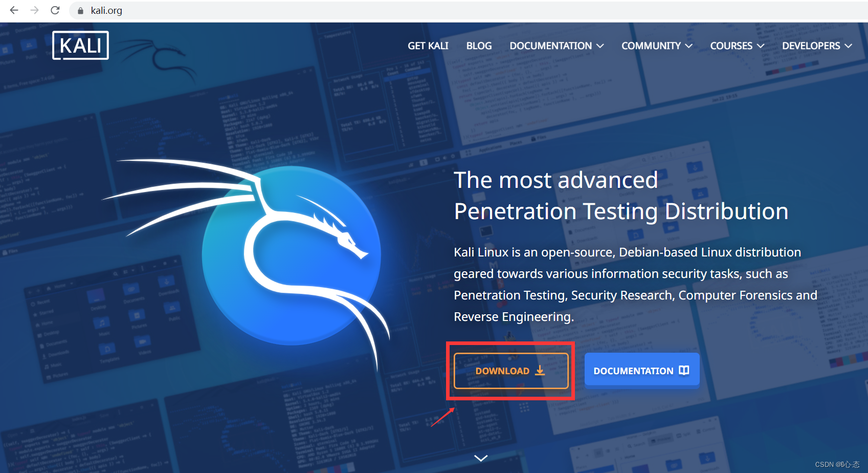
Task: Expand the DOCUMENTATION chevron in the navbar
Action: point(600,46)
